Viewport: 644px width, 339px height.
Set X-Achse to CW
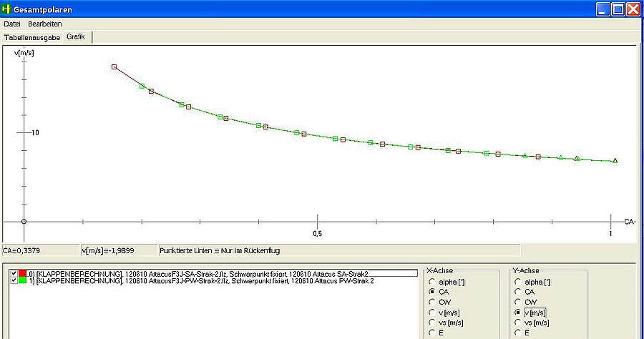pyautogui.click(x=433, y=303)
